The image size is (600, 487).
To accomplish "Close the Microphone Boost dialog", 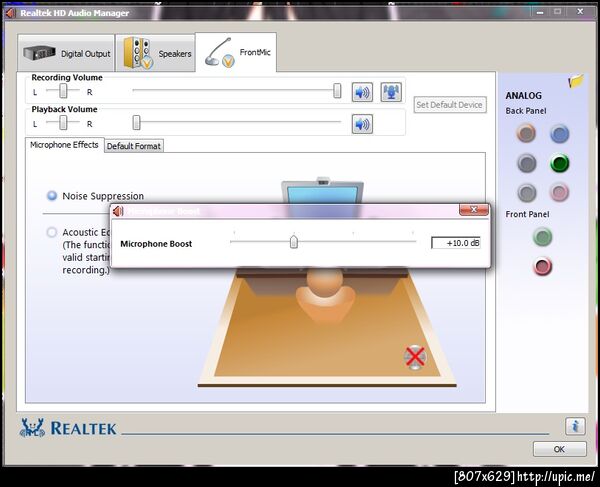I will coord(474,210).
